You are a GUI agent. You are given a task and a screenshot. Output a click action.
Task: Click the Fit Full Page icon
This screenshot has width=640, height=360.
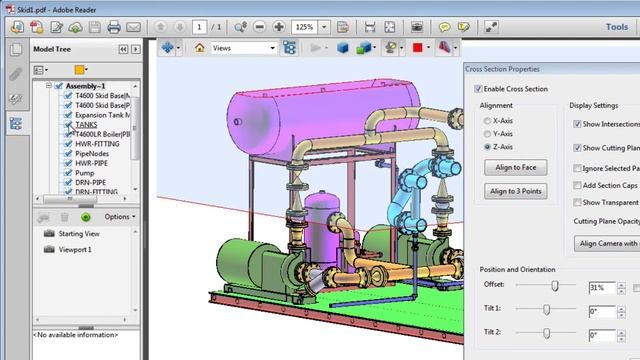pos(389,27)
